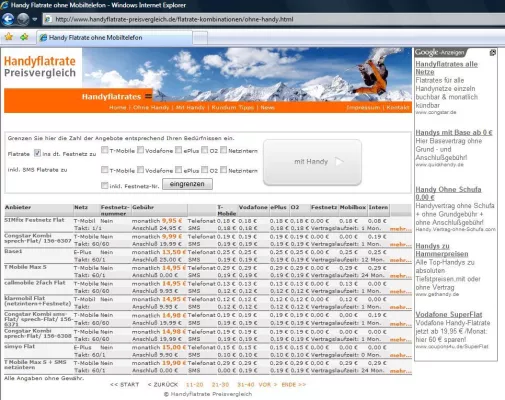Enable SMS Flatrate T-Mobile checkbox
The width and height of the screenshot is (505, 400).
[105, 170]
